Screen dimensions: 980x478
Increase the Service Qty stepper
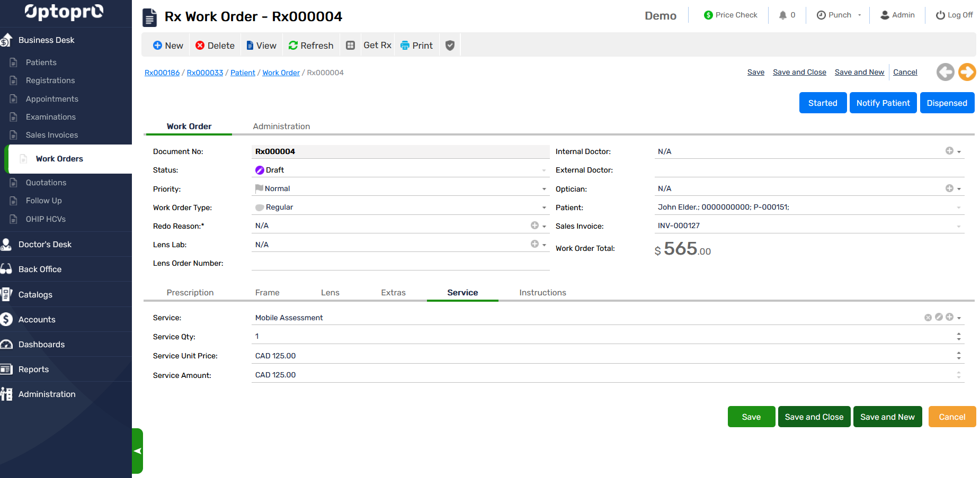tap(959, 334)
